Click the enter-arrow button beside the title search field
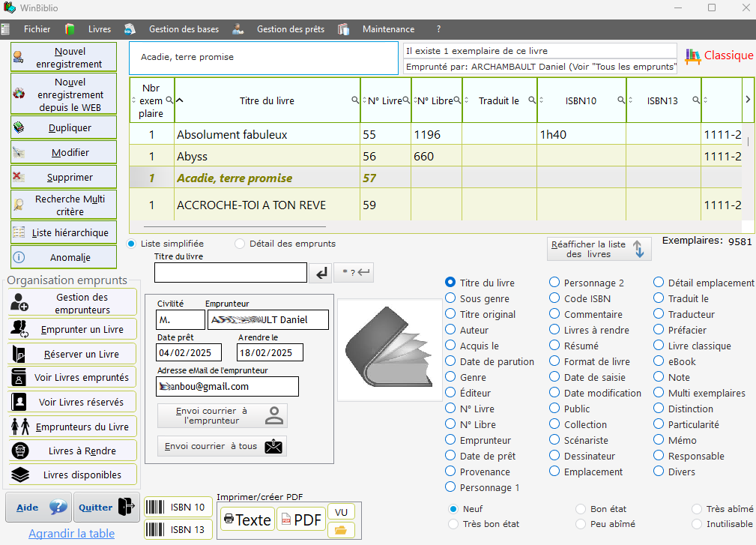The height and width of the screenshot is (545, 756). (321, 273)
